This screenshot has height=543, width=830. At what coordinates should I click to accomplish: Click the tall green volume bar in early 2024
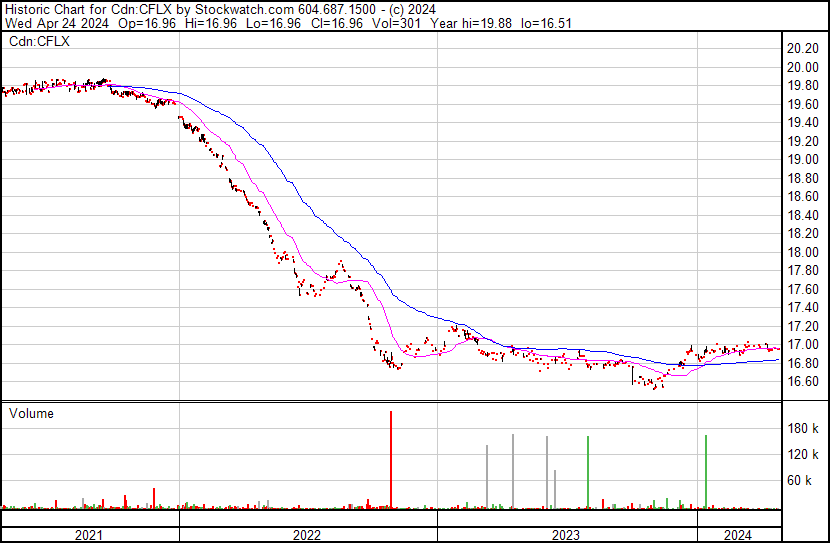pos(706,470)
